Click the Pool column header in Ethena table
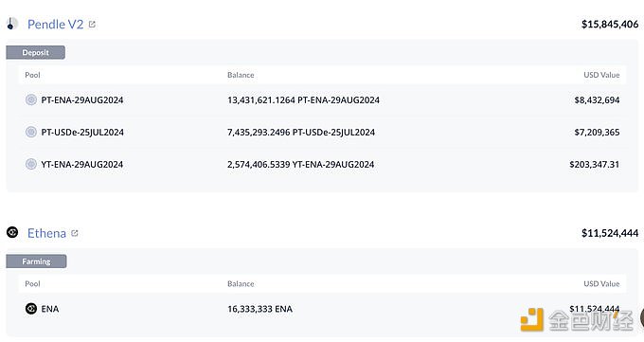This screenshot has width=644, height=342. click(32, 283)
